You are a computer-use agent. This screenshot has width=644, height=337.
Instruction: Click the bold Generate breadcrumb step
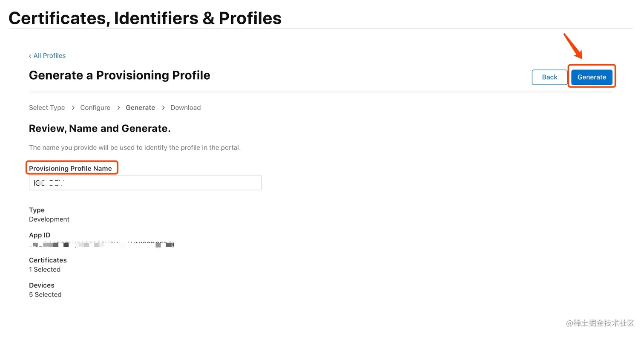[140, 107]
